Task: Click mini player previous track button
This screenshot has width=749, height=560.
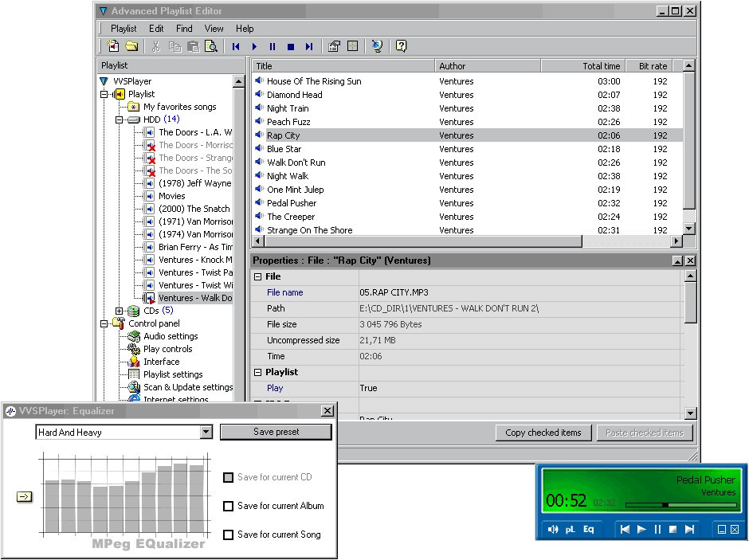Action: 625,530
